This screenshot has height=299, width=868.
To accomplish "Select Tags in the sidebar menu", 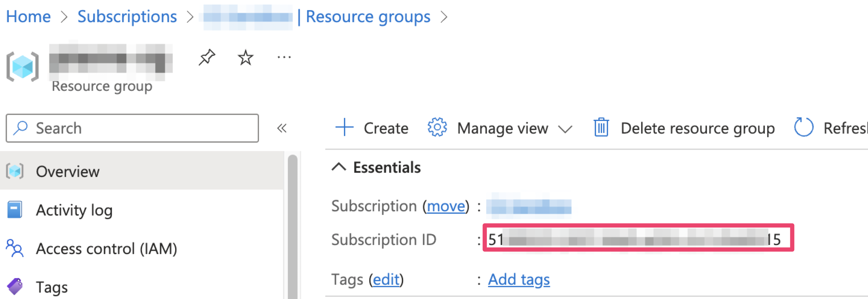I will pos(52,287).
